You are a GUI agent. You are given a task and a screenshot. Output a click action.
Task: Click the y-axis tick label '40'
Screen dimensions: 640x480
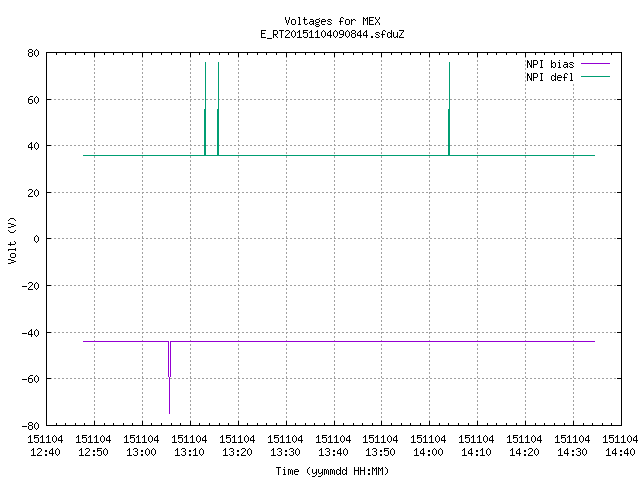click(x=33, y=146)
